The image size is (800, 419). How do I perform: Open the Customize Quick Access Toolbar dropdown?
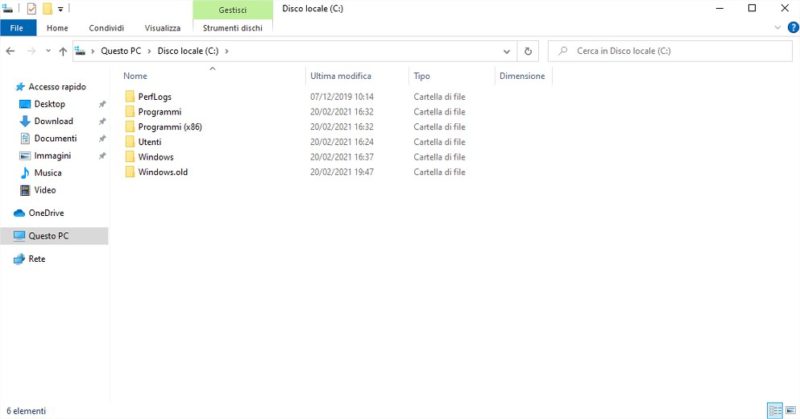pyautogui.click(x=63, y=9)
